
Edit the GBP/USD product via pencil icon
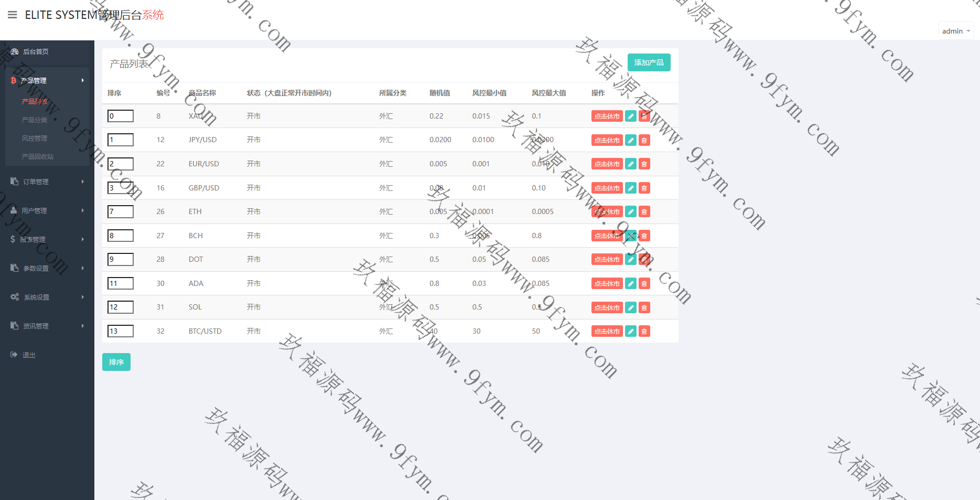631,188
